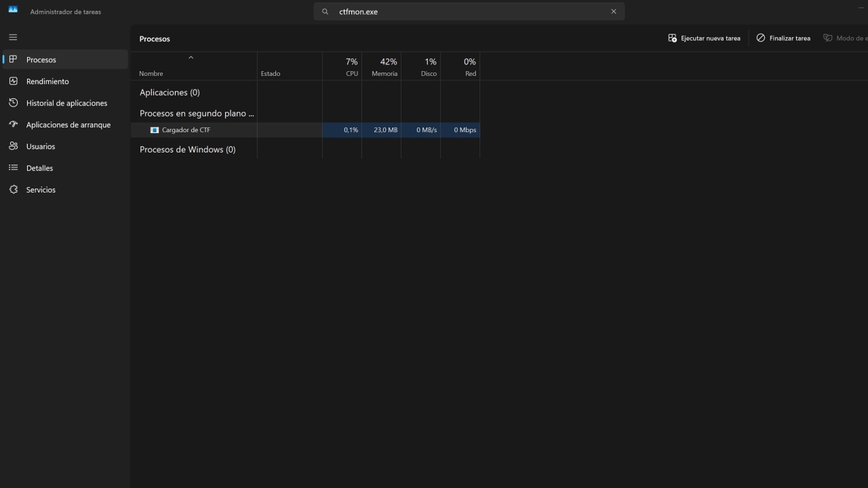
Task: Open Aplicaciones de arranque
Action: (x=65, y=125)
